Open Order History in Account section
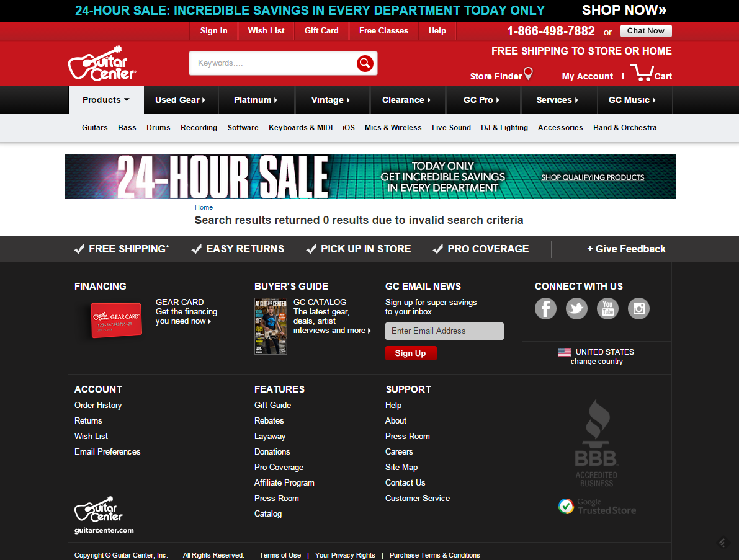This screenshot has width=739, height=560. click(x=98, y=405)
